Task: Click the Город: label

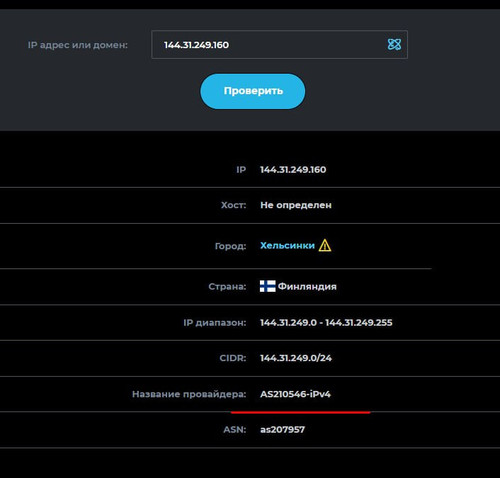Action: pyautogui.click(x=230, y=246)
